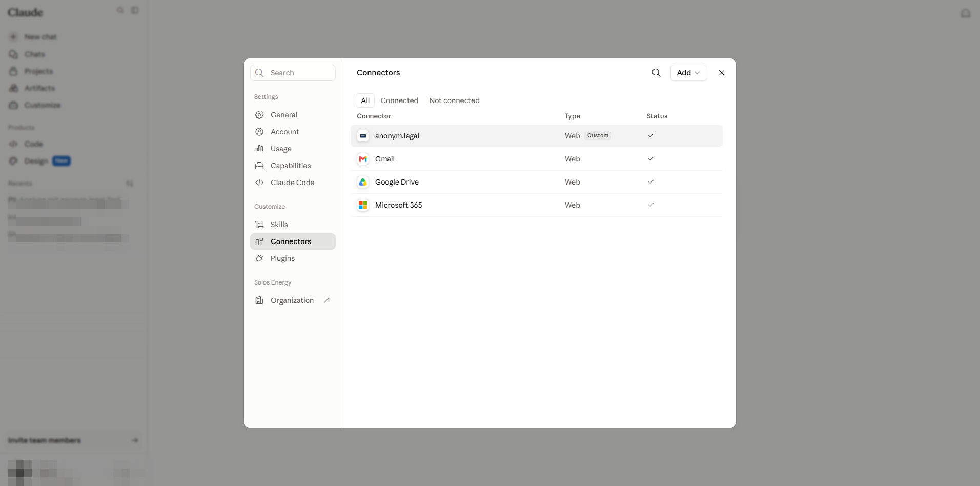The image size is (980, 486).
Task: Click Web type in the Gmail row
Action: coord(573,159)
